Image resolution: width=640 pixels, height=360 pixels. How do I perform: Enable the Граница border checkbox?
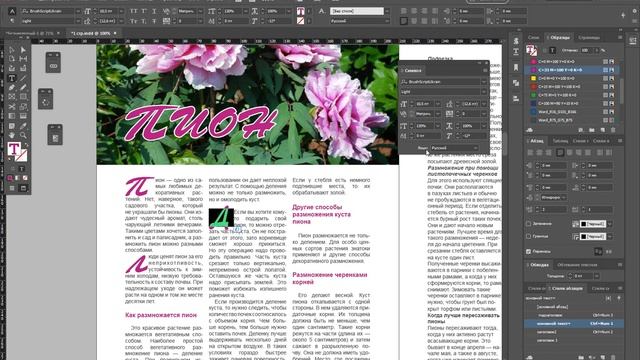(529, 236)
